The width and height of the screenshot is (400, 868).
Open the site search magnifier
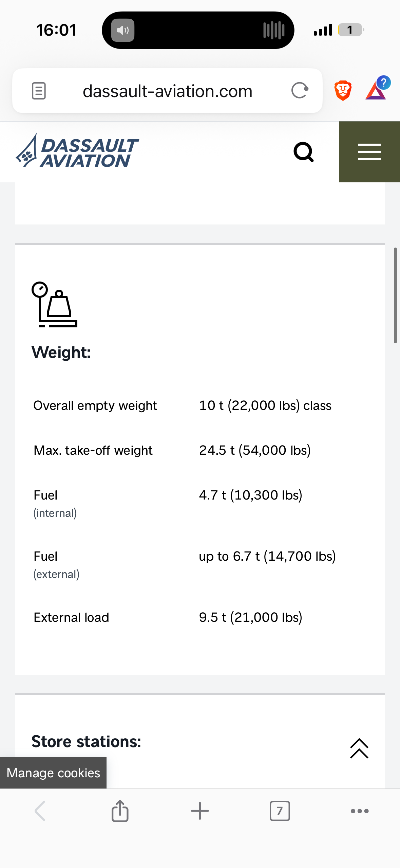click(303, 152)
